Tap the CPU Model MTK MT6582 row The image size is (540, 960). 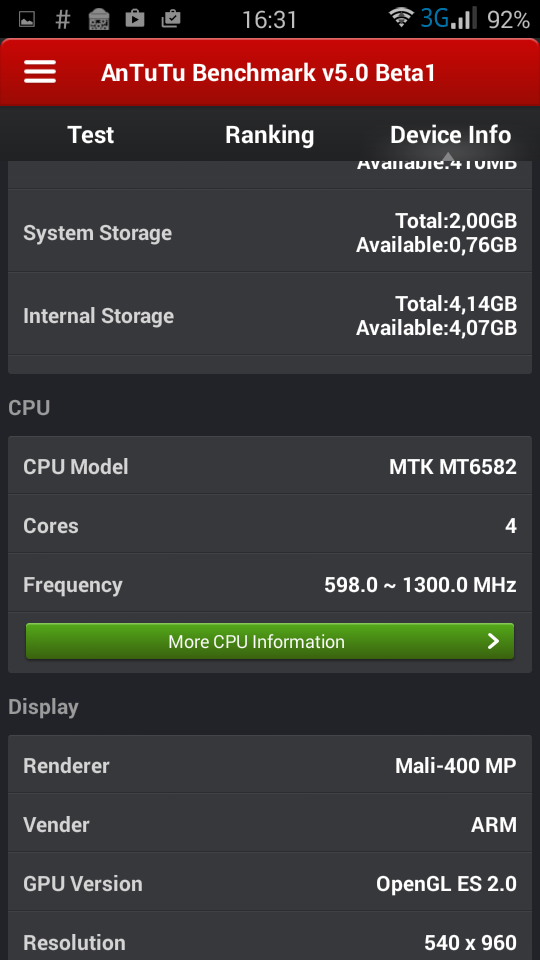pos(270,467)
